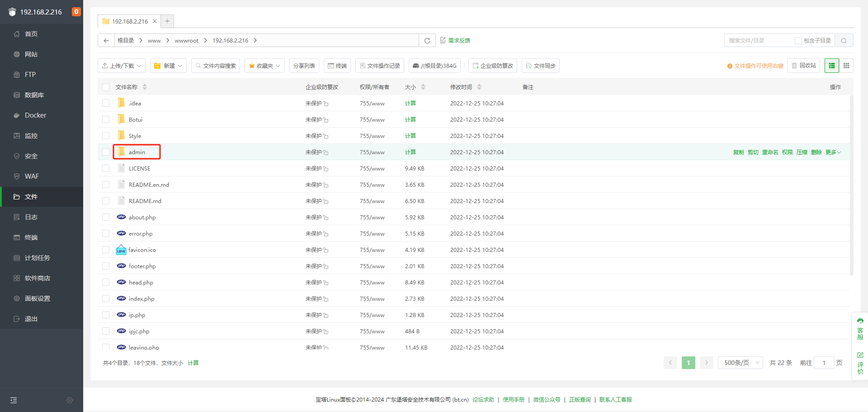Switch to grid icon view layout

tap(846, 66)
